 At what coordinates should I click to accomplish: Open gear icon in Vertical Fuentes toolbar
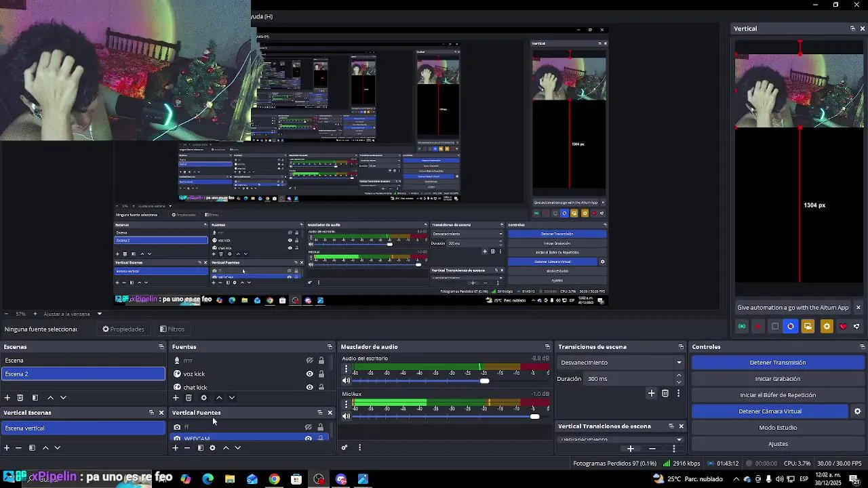pos(212,448)
